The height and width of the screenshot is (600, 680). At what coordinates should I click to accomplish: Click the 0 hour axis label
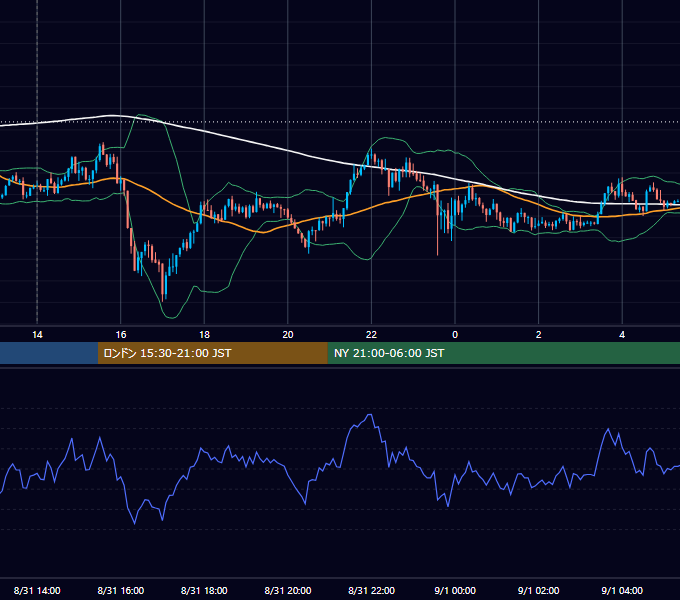[x=455, y=335]
